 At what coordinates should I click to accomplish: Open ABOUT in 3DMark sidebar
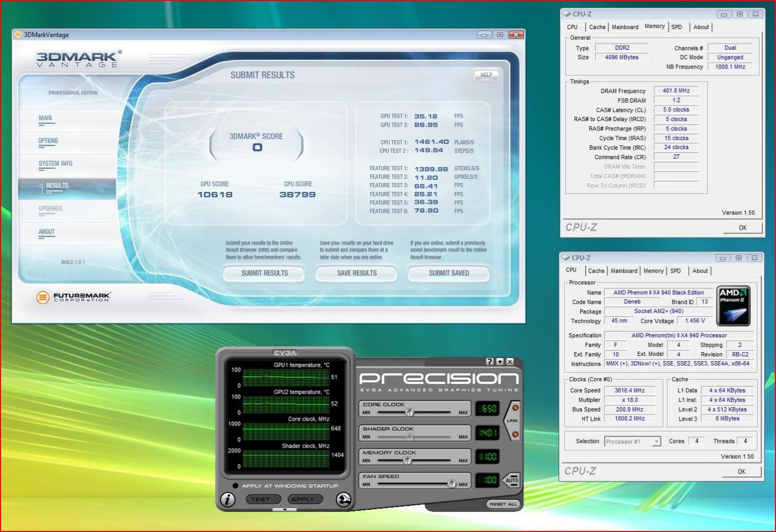(67, 234)
